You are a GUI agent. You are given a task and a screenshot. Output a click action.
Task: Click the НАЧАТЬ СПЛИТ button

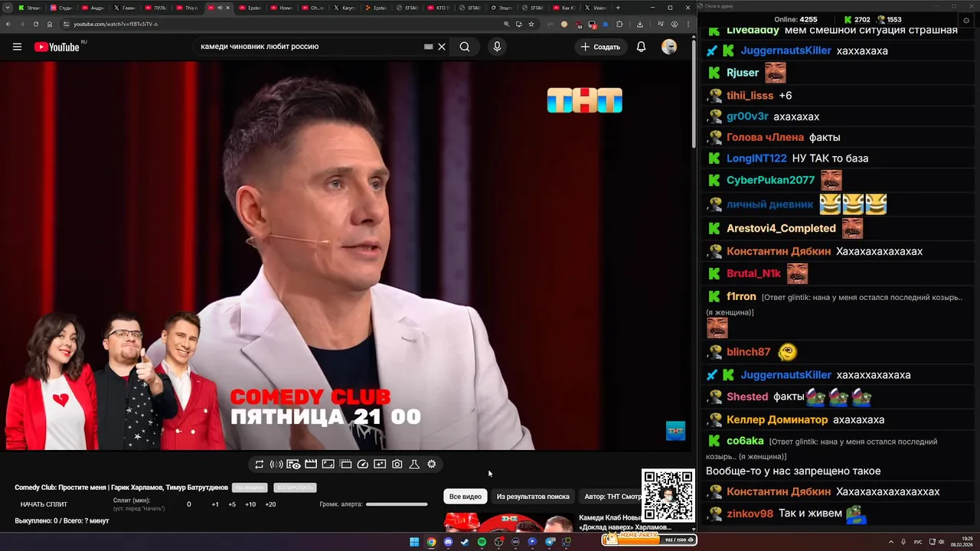pos(44,504)
